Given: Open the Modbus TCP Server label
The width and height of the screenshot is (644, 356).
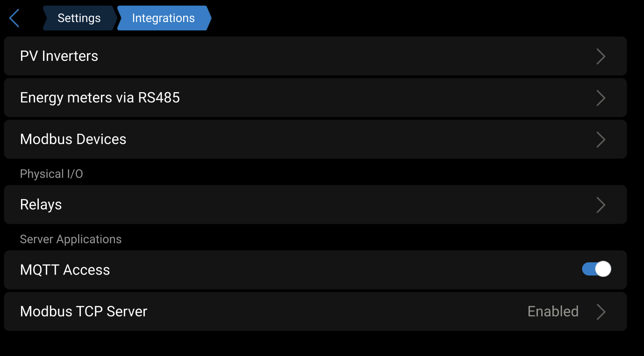Looking at the screenshot, I should pyautogui.click(x=84, y=312).
